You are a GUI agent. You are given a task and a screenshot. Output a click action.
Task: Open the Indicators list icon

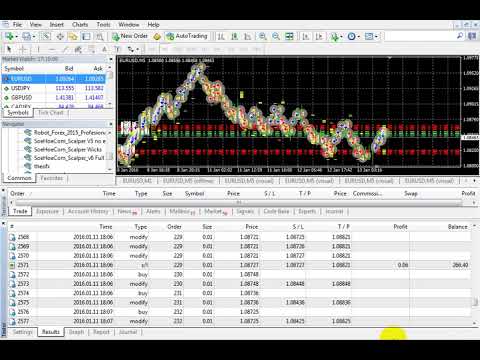click(x=334, y=36)
